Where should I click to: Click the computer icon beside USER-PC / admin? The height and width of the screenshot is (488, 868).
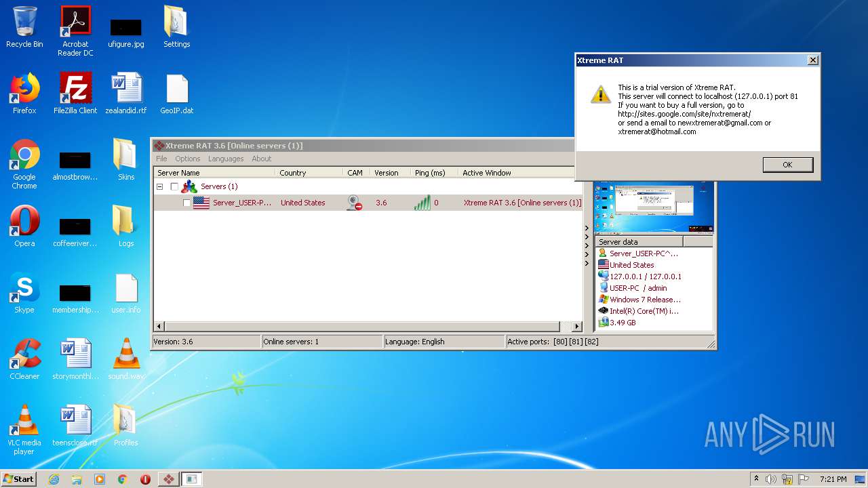(x=603, y=288)
